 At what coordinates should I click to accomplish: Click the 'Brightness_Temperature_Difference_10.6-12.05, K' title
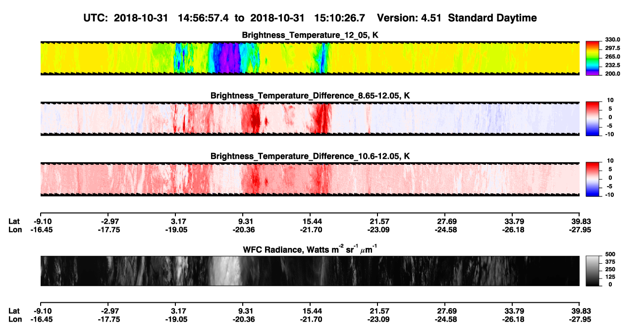point(310,156)
